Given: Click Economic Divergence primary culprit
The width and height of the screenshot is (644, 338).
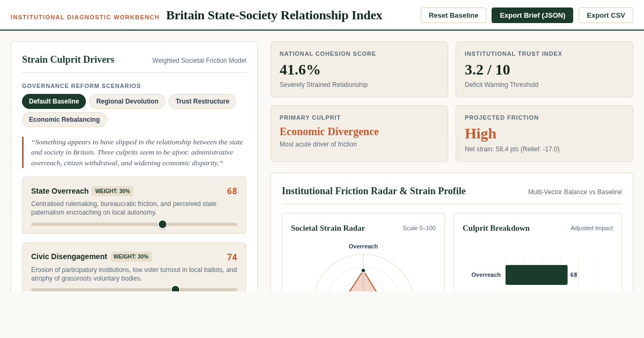Looking at the screenshot, I should click(329, 131).
